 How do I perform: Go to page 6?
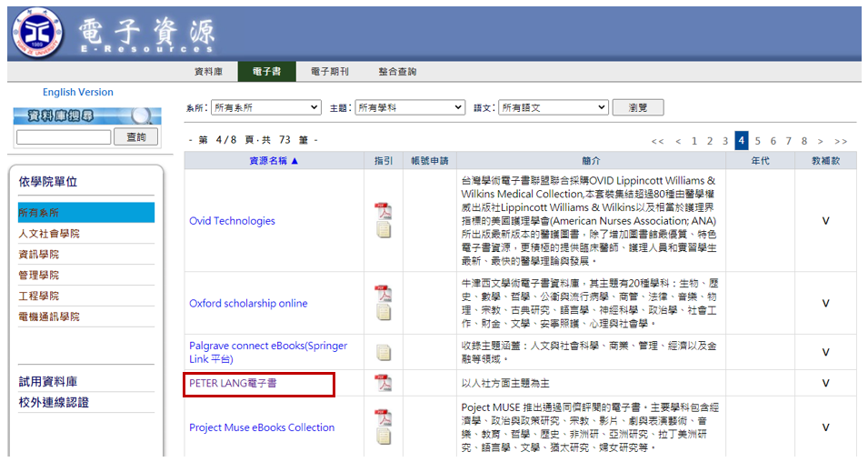pyautogui.click(x=773, y=141)
